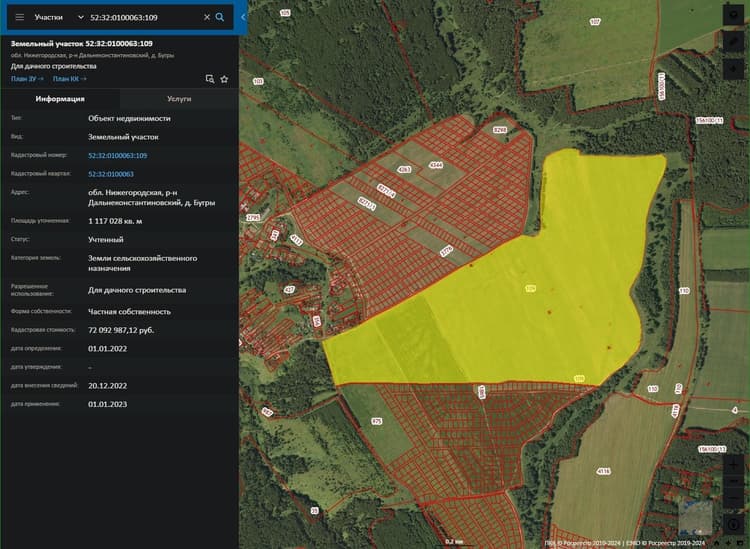Add parcel to favorites with star icon
Viewport: 750px width, 549px height.
pos(224,79)
